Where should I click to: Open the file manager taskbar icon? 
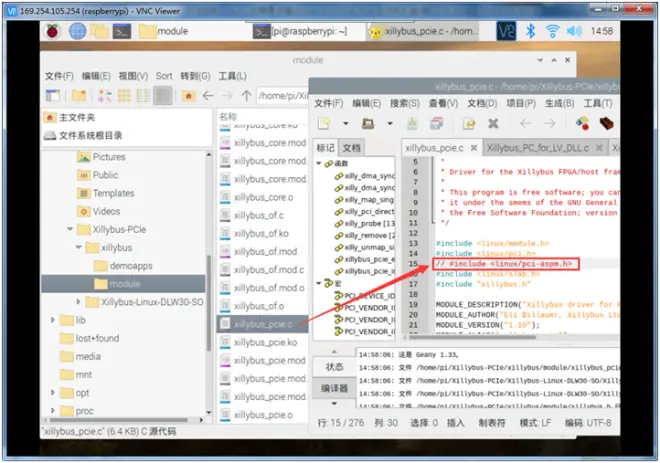pyautogui.click(x=100, y=31)
